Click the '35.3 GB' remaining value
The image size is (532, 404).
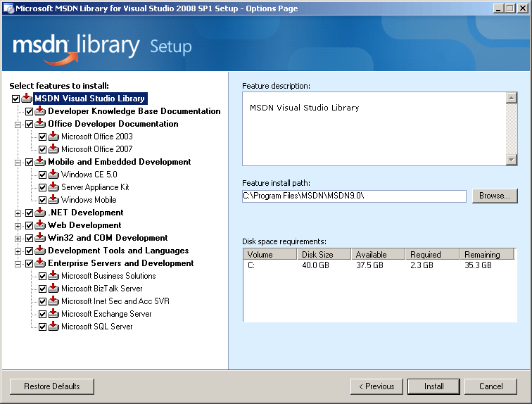(478, 265)
